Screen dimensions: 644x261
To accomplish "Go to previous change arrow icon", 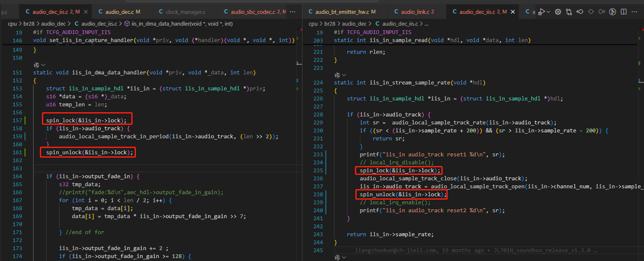I will point(580,12).
